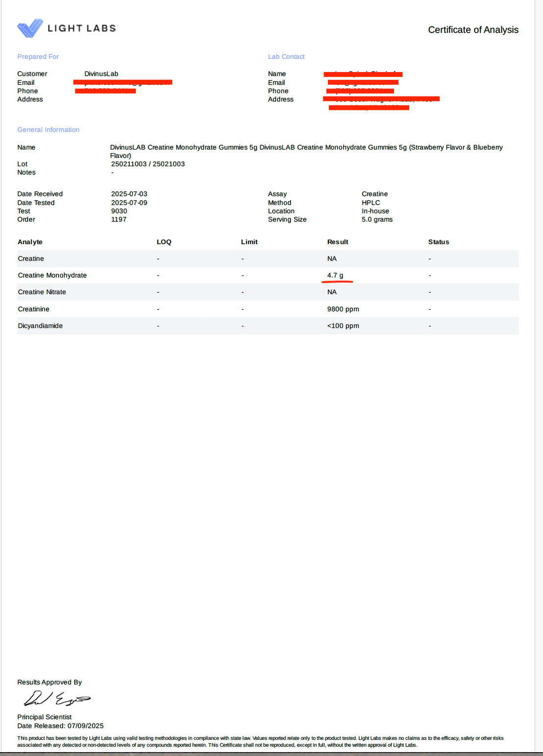Click the "General Information" section heading
543x756 pixels.
[48, 130]
